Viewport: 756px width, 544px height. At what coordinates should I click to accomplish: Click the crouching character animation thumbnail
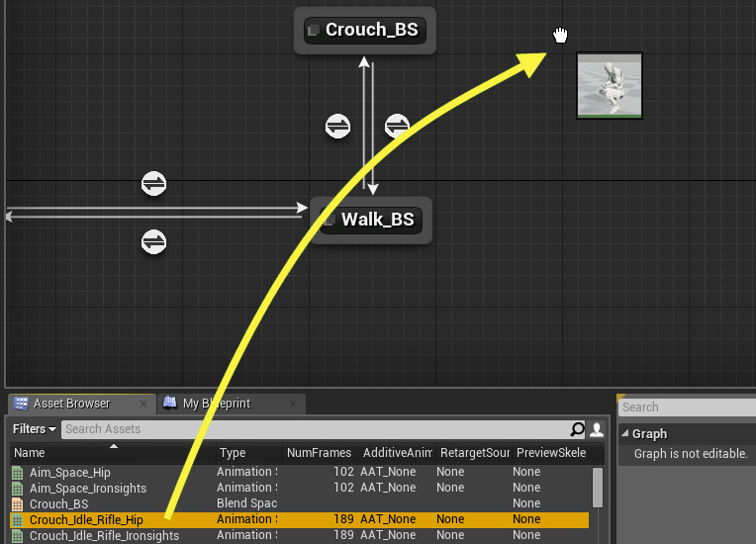tap(610, 86)
